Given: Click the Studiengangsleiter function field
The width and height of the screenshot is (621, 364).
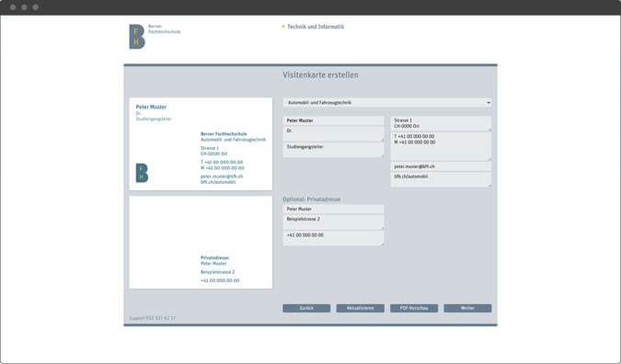Looking at the screenshot, I should pyautogui.click(x=333, y=150).
